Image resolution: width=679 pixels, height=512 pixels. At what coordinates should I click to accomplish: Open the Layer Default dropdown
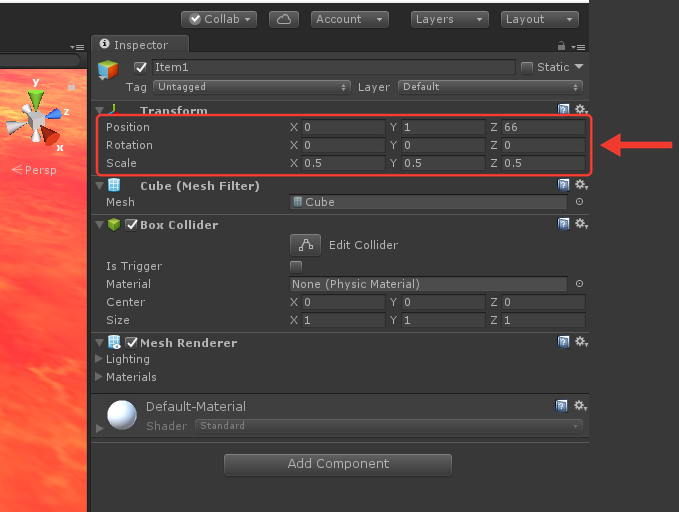[490, 87]
